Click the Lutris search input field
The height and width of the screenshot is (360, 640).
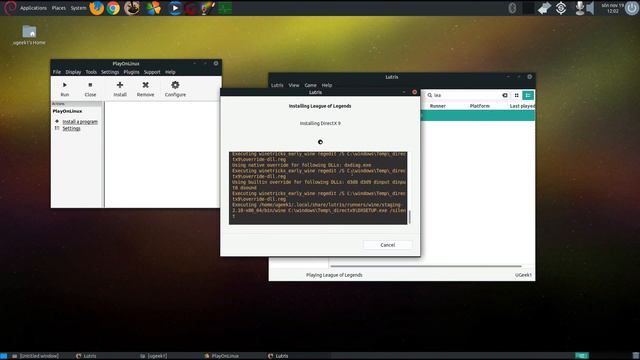pos(467,95)
